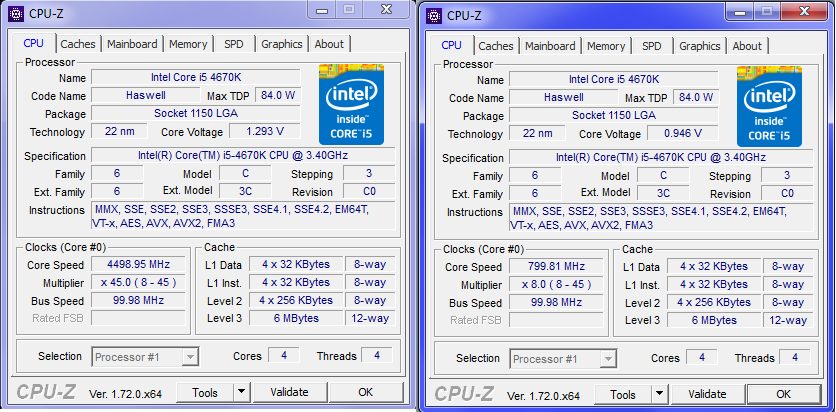
Task: Click Code Name Haswell field in right window
Action: tap(564, 98)
